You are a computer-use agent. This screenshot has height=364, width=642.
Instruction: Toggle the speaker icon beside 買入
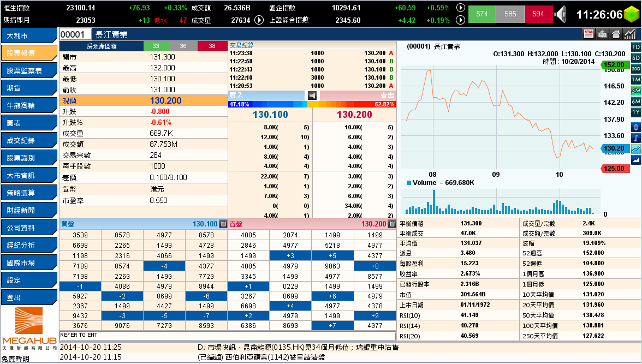point(312,96)
